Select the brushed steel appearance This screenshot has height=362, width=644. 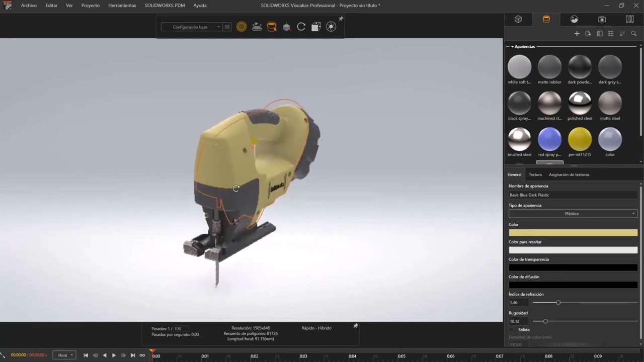519,139
